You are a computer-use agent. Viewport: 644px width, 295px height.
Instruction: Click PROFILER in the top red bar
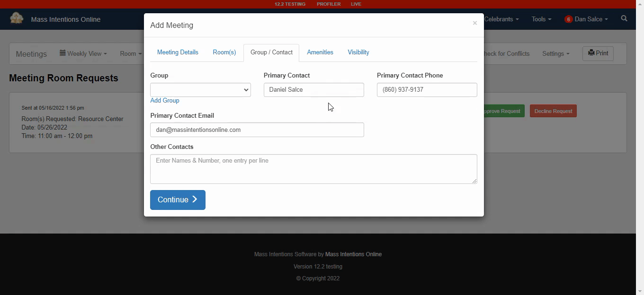pyautogui.click(x=329, y=4)
